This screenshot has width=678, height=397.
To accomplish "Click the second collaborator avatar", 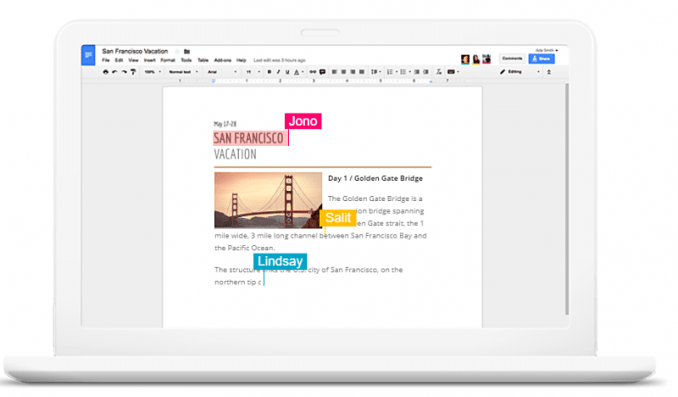I will point(476,59).
